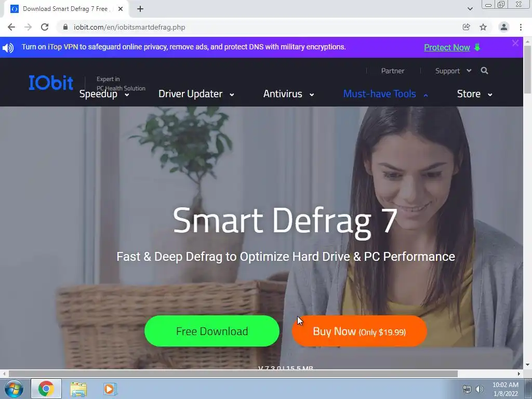This screenshot has width=532, height=399.
Task: Dismiss the iTop VPN banner
Action: point(515,43)
